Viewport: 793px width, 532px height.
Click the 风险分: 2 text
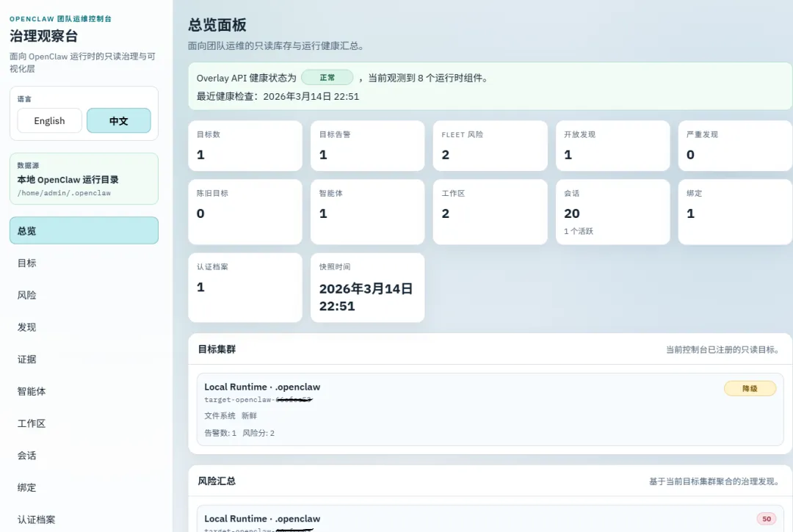(x=258, y=433)
